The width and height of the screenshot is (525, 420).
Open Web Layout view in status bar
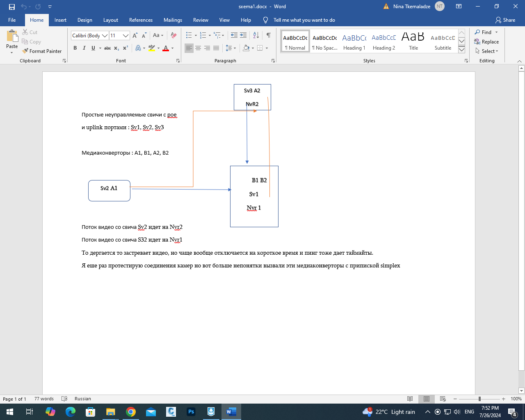tap(443, 399)
